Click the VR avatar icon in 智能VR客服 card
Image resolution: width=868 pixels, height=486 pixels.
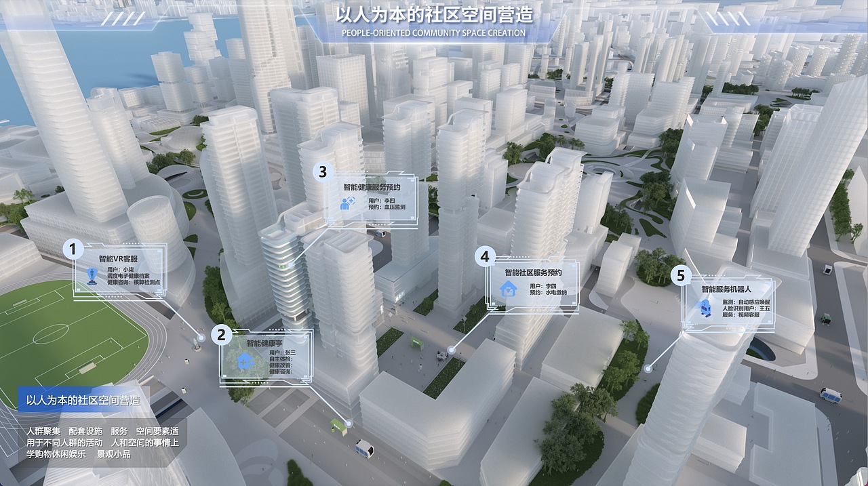click(x=91, y=275)
